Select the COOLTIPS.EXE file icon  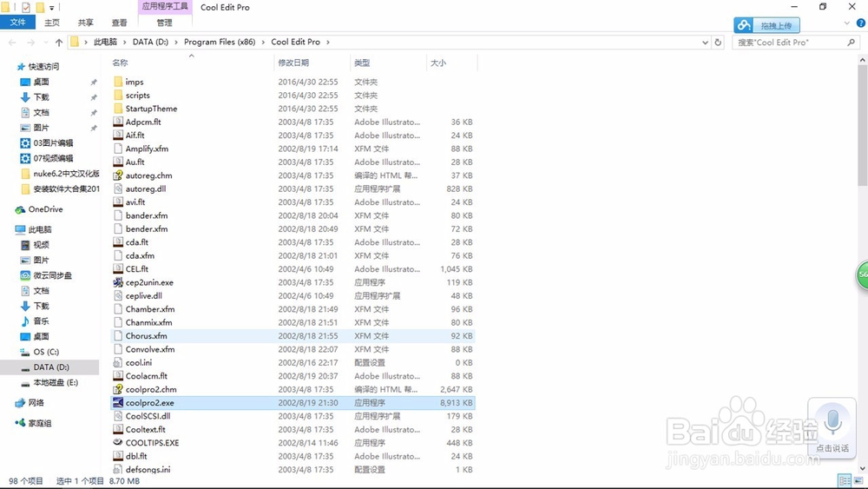(x=118, y=442)
